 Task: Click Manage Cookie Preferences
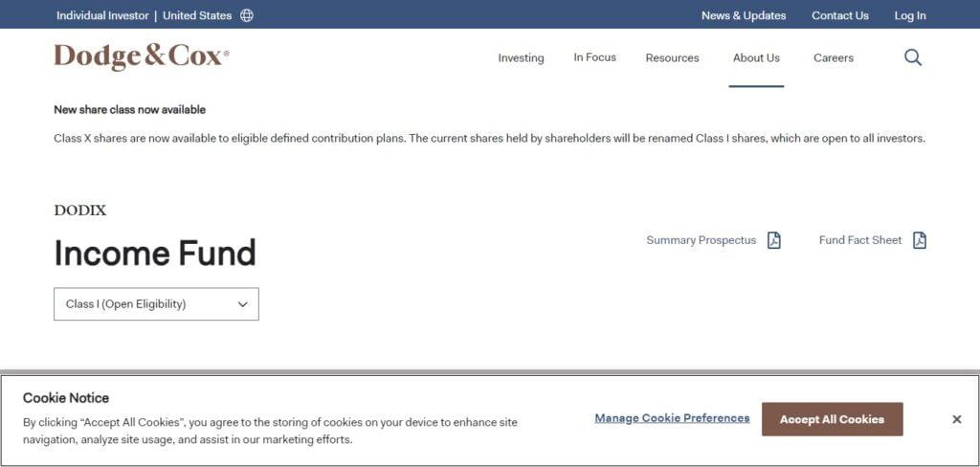coord(672,418)
